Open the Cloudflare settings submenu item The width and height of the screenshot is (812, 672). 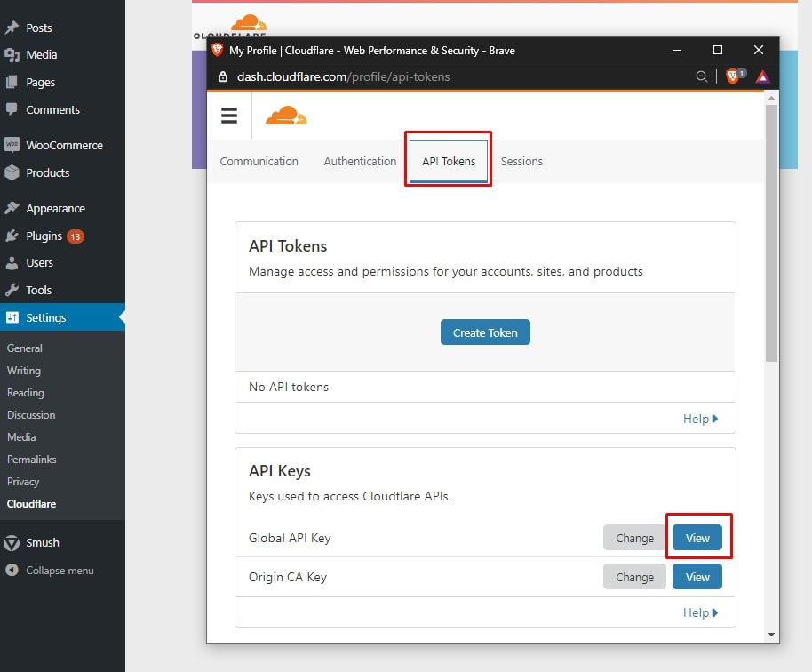[32, 504]
